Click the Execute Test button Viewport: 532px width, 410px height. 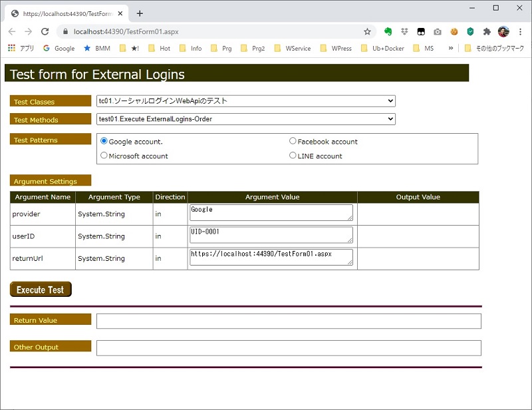(x=41, y=290)
